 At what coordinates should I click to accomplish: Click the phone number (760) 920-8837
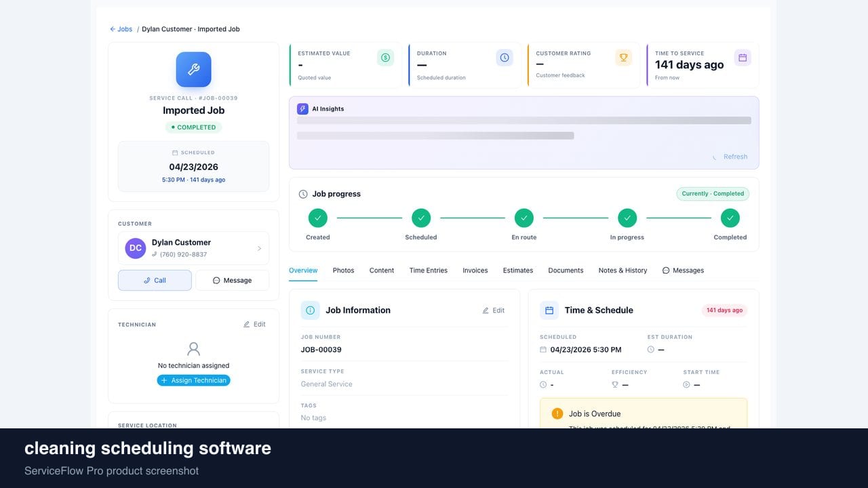pyautogui.click(x=183, y=255)
